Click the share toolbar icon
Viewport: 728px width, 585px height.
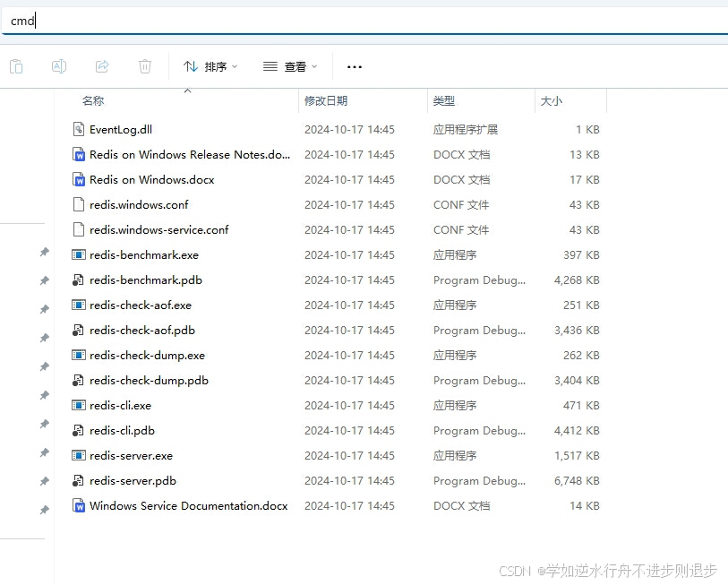point(102,66)
